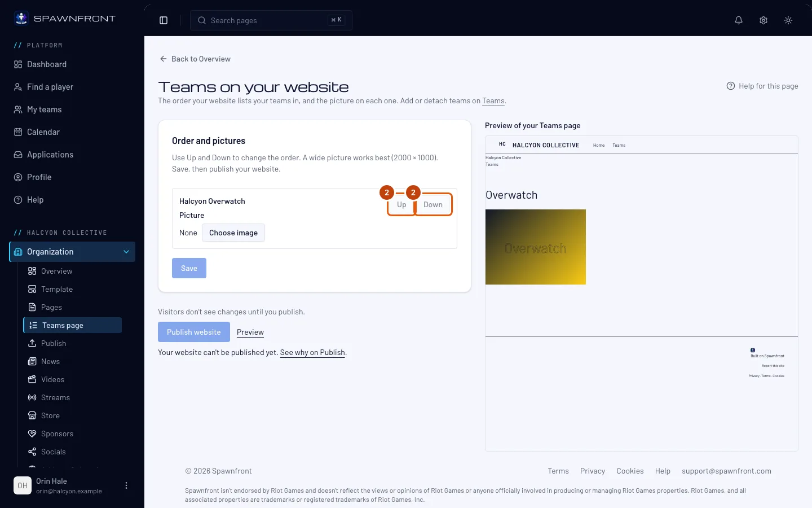Viewport: 812px width, 508px height.
Task: Open the notifications bell
Action: (x=739, y=20)
